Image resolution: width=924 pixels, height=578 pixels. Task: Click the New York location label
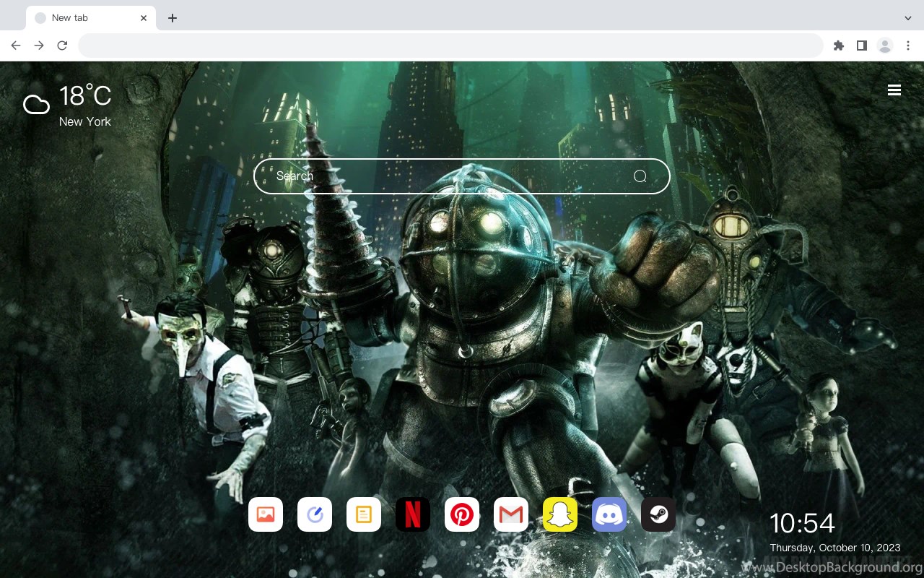tap(85, 121)
